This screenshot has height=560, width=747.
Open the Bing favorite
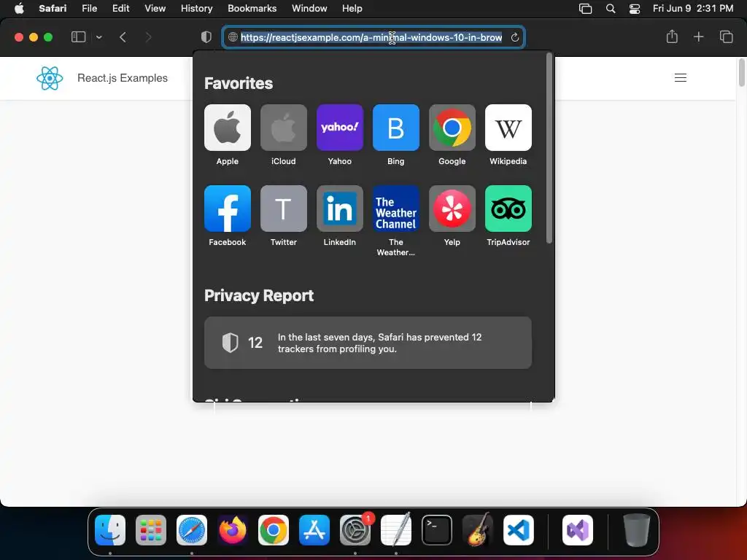[396, 128]
